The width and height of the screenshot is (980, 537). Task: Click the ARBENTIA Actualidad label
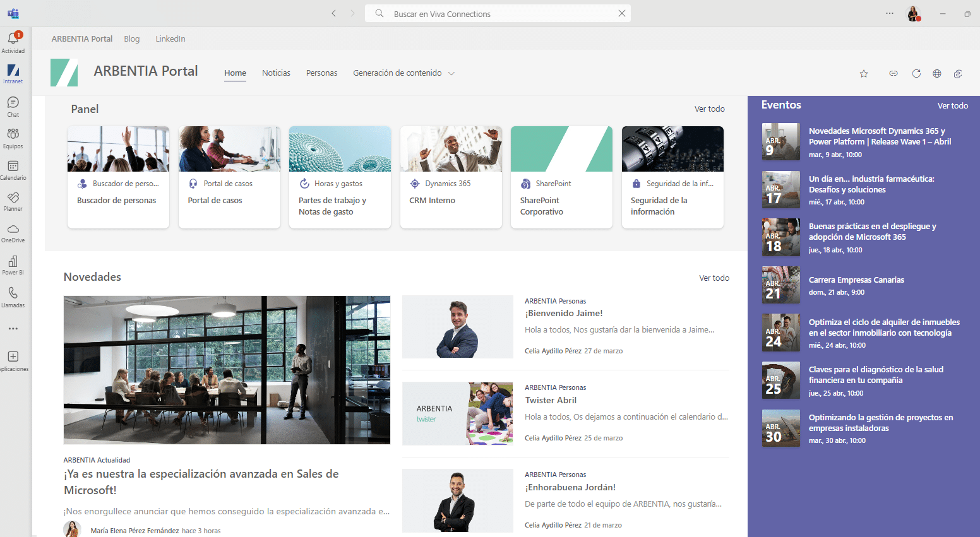(x=97, y=460)
